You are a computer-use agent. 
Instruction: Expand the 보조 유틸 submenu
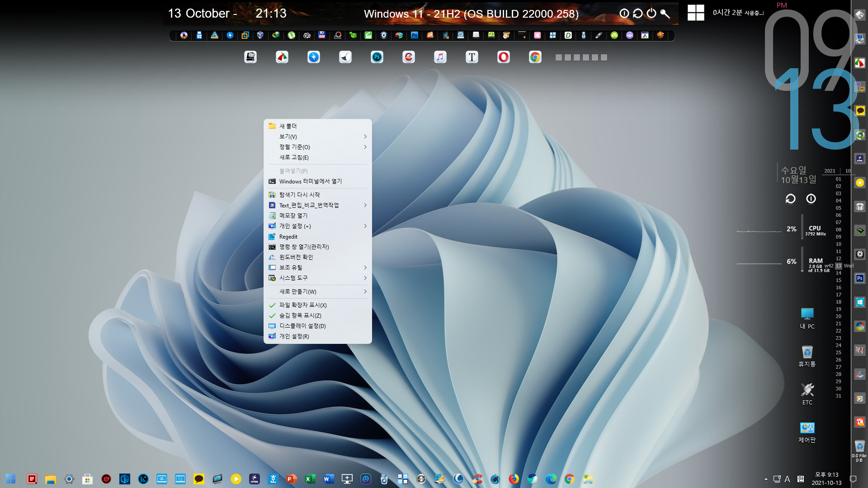(x=318, y=267)
